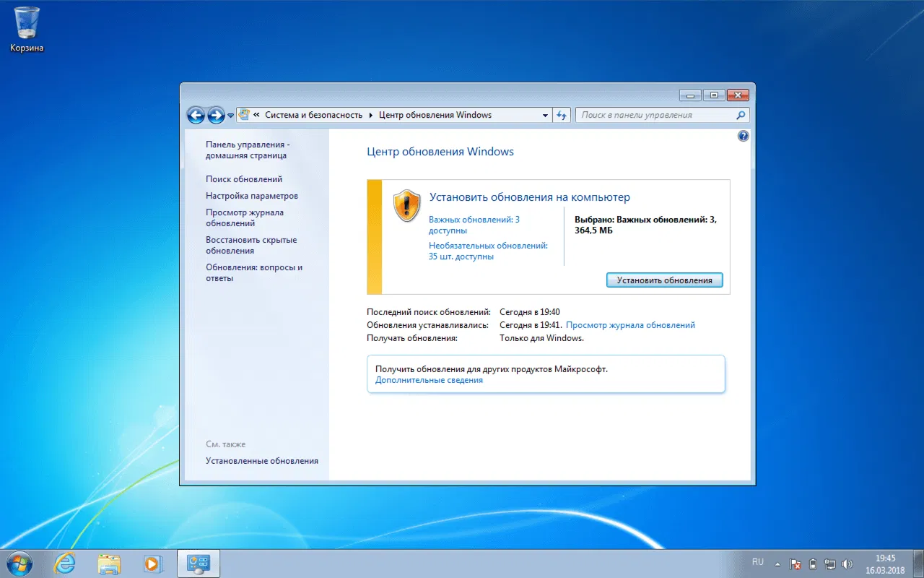The image size is (924, 578).
Task: Click the yellow security shield icon
Action: point(406,206)
